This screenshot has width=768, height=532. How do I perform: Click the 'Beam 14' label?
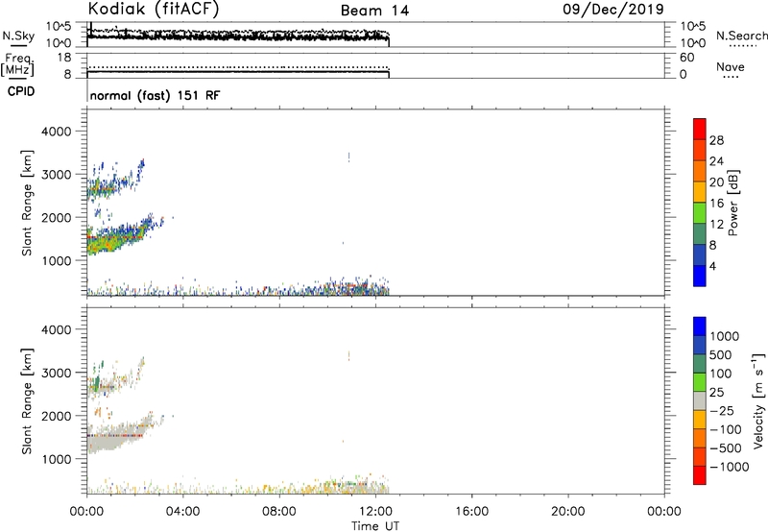pos(374,11)
